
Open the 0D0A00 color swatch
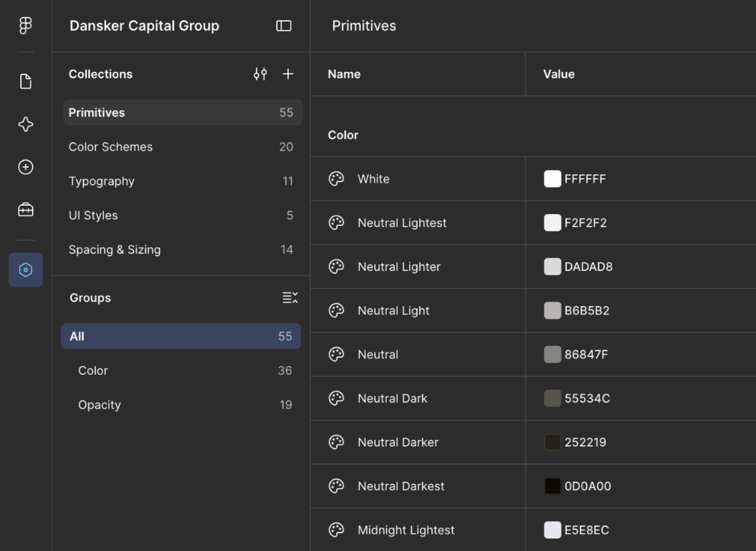click(x=552, y=486)
